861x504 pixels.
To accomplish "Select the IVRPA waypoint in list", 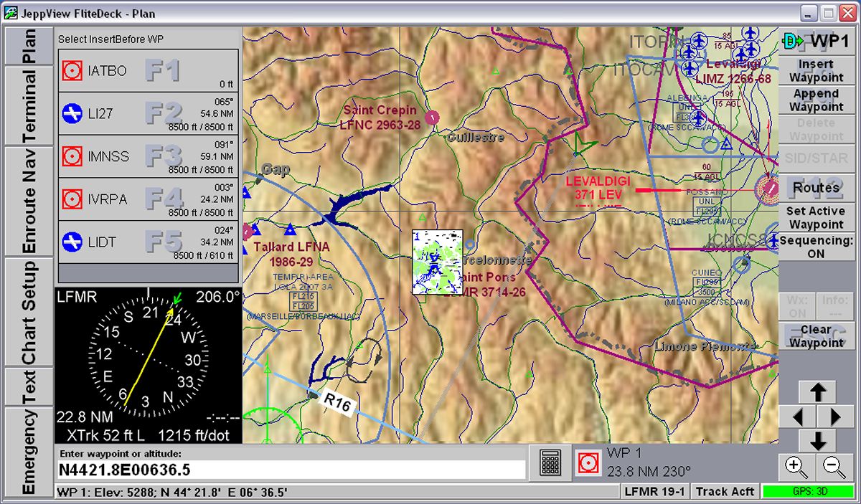I will point(148,199).
